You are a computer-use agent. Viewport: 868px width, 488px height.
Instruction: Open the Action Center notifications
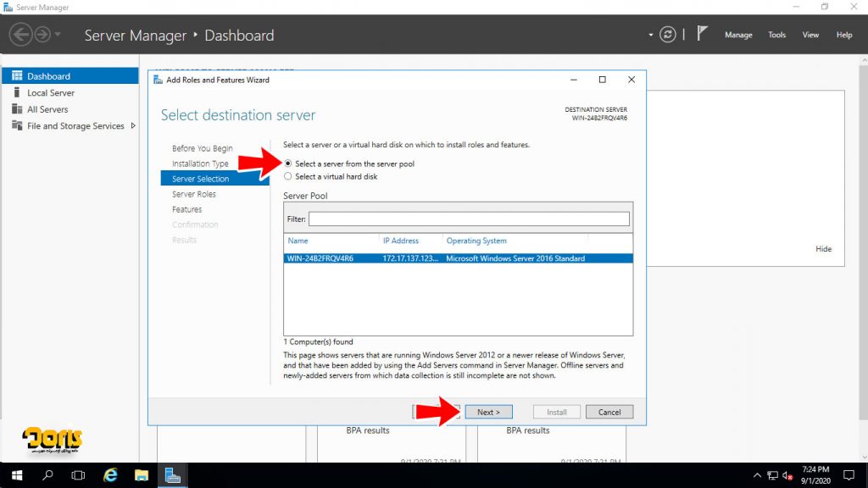point(849,475)
